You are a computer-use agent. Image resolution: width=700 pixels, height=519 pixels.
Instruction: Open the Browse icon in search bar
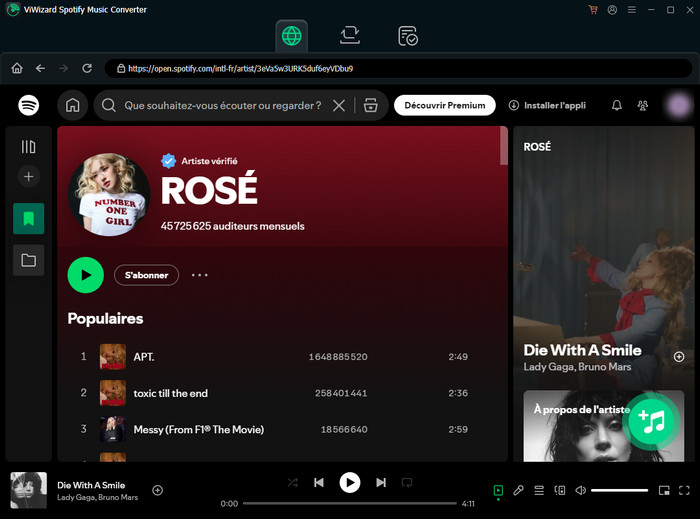[370, 105]
